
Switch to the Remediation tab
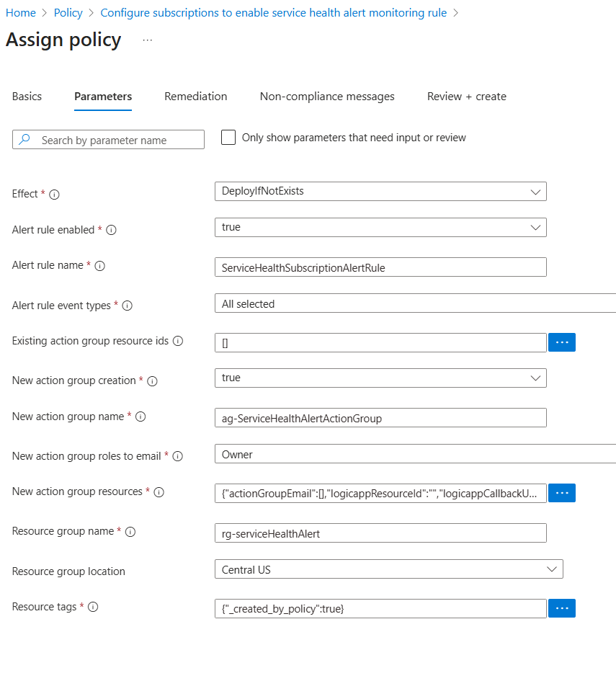(x=195, y=97)
